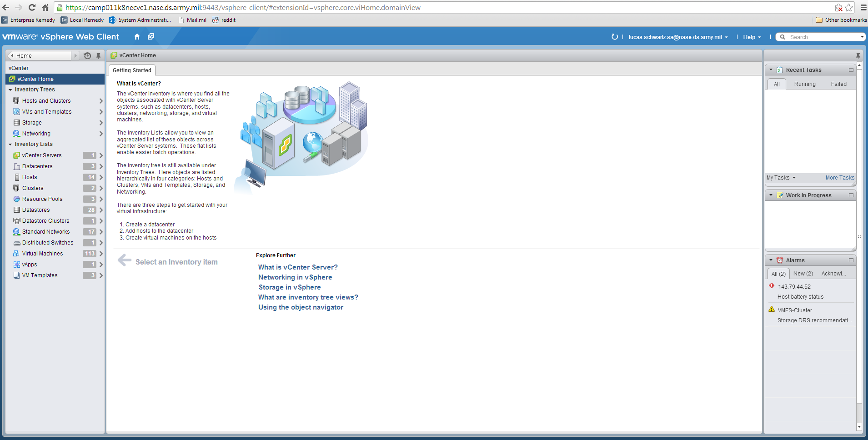Reload the page in Chrome

tap(32, 7)
